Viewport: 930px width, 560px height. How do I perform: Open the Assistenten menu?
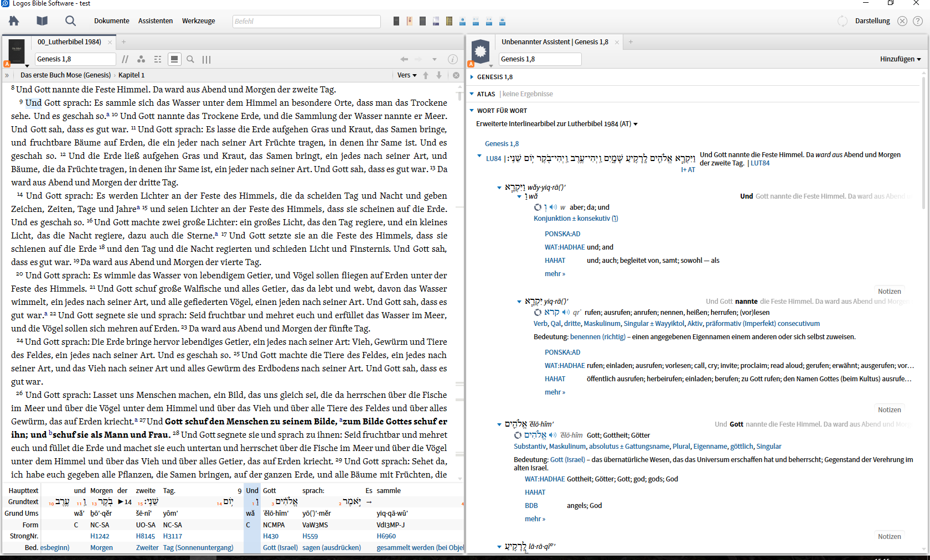156,21
